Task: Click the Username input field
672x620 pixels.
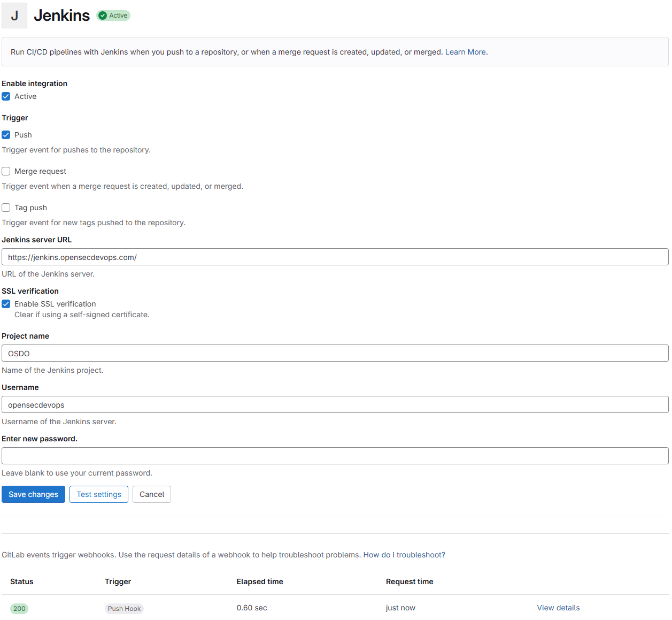Action: click(x=335, y=404)
